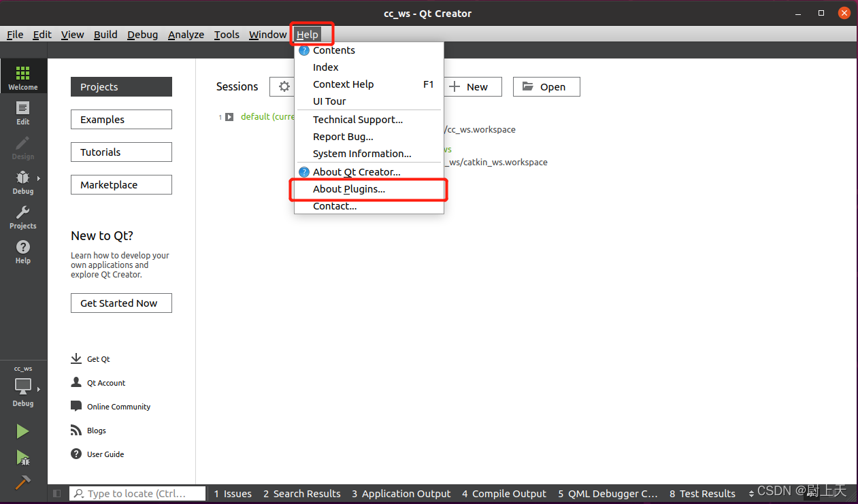Open the File menu

click(x=15, y=34)
